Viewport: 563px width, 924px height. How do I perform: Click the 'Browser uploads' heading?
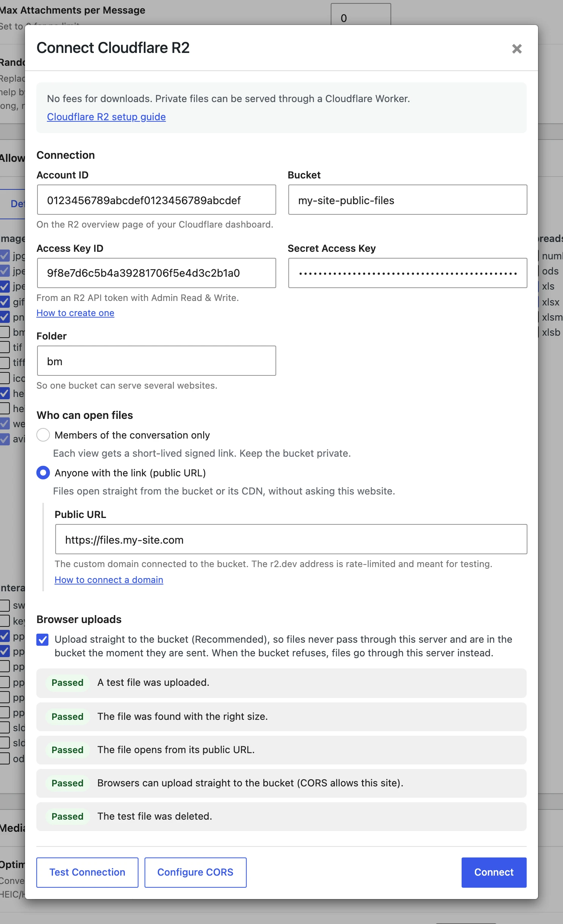(79, 619)
